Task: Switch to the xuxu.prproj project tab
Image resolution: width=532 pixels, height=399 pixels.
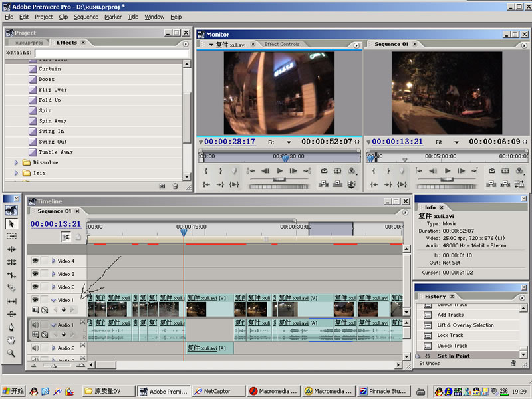Action: [x=29, y=43]
